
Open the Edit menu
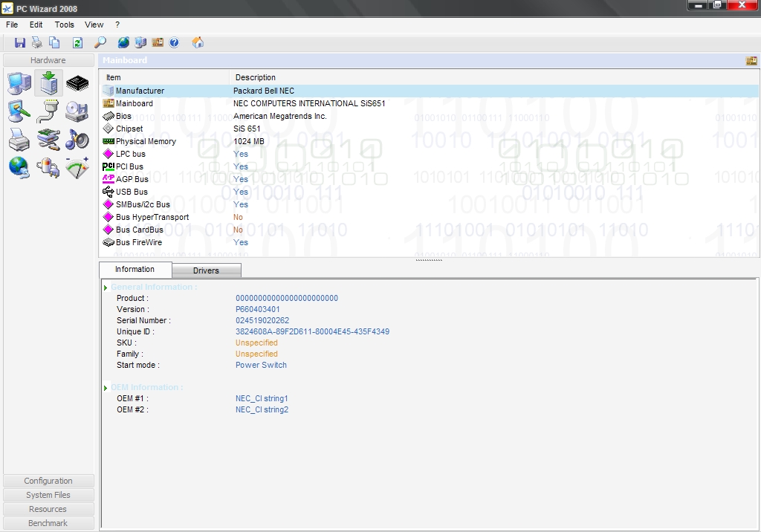pos(36,25)
